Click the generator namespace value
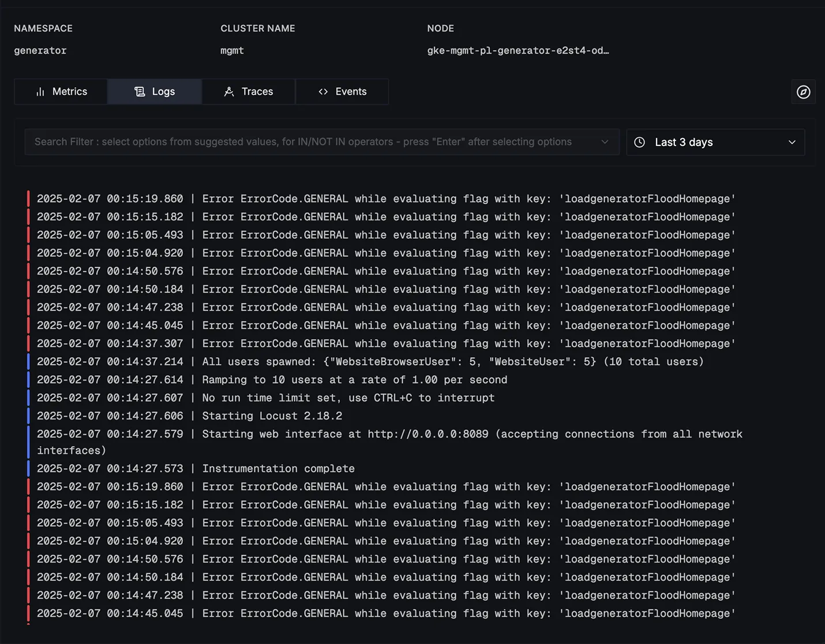The height and width of the screenshot is (644, 825). [x=40, y=51]
